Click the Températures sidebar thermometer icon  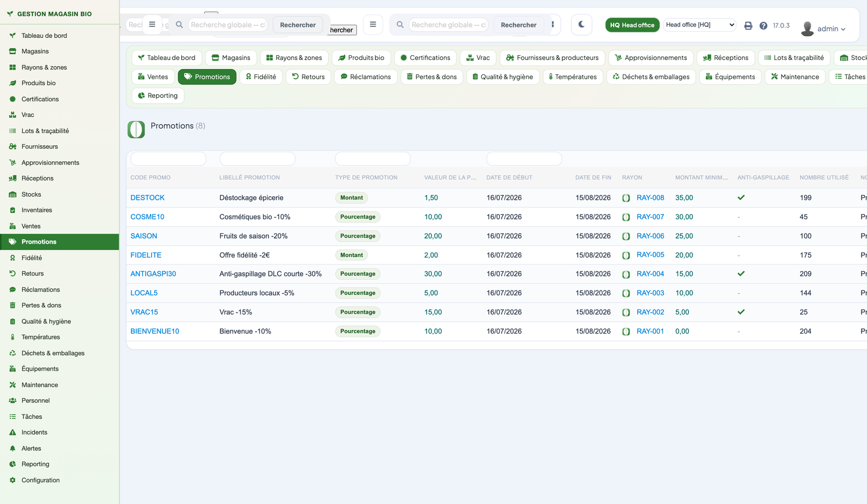[x=13, y=337]
